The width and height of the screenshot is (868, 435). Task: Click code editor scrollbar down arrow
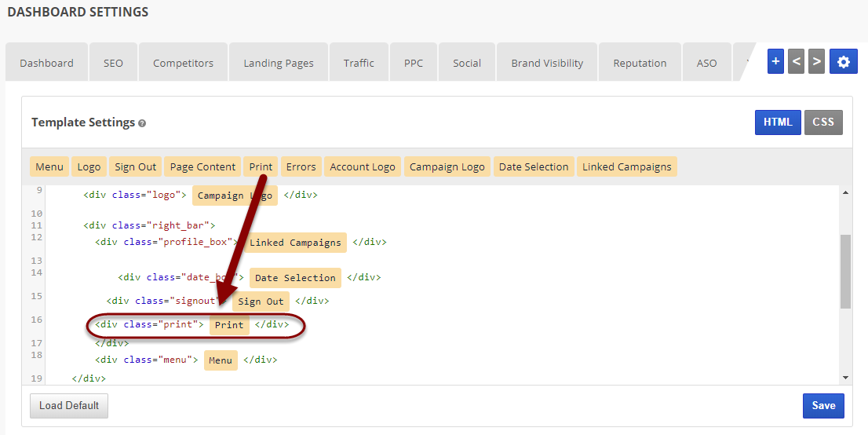coord(845,378)
